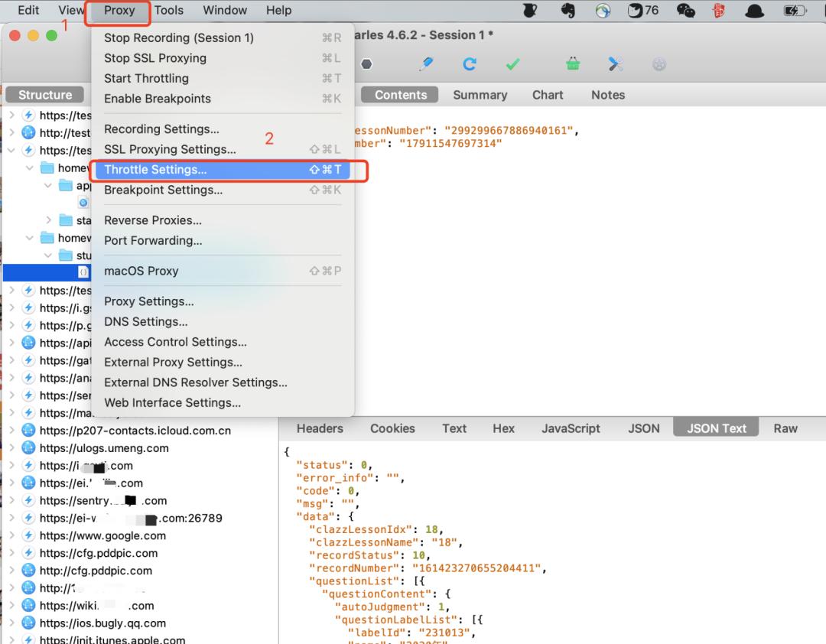Open the JSON response view tab
826x644 pixels.
[643, 428]
